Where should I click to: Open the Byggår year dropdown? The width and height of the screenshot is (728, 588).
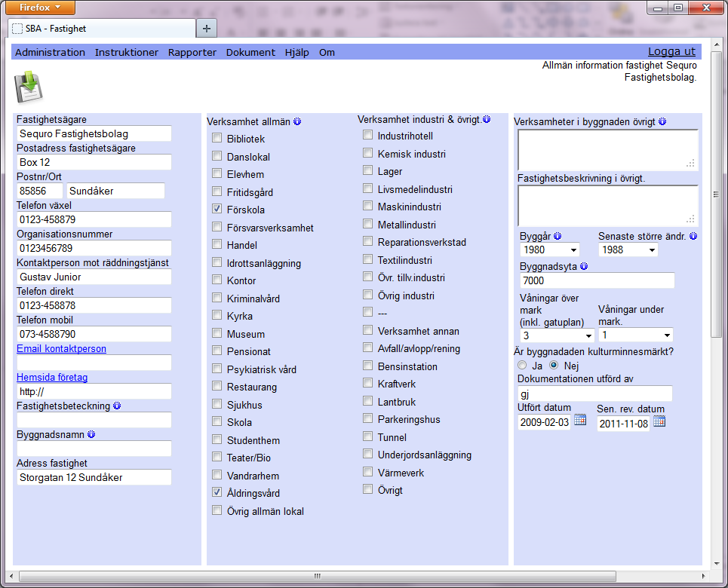(x=550, y=250)
